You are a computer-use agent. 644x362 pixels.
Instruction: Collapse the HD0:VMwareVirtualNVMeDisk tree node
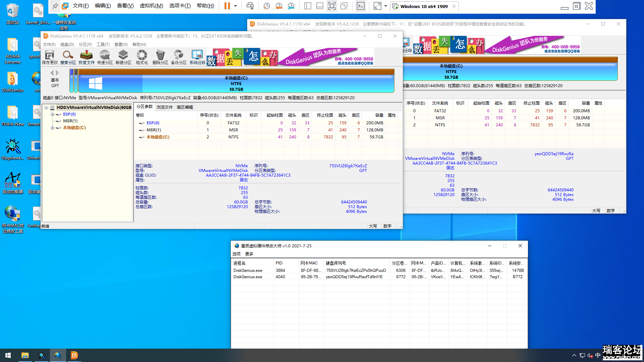pyautogui.click(x=46, y=108)
